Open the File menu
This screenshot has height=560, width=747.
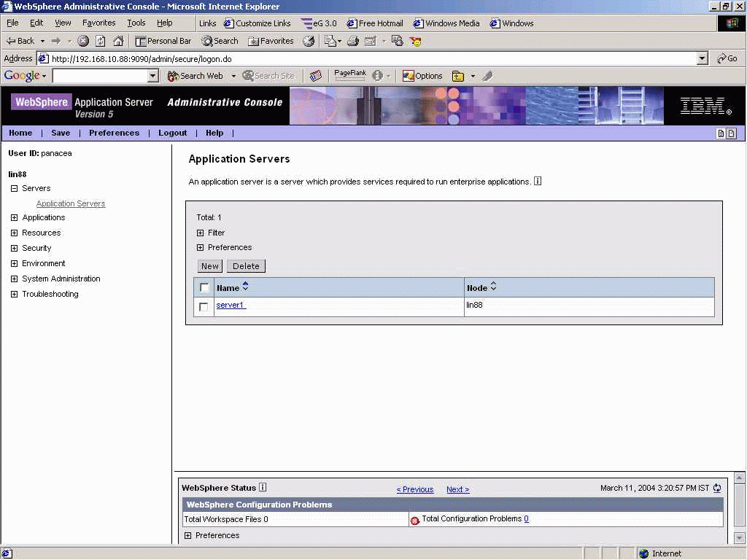pos(12,23)
